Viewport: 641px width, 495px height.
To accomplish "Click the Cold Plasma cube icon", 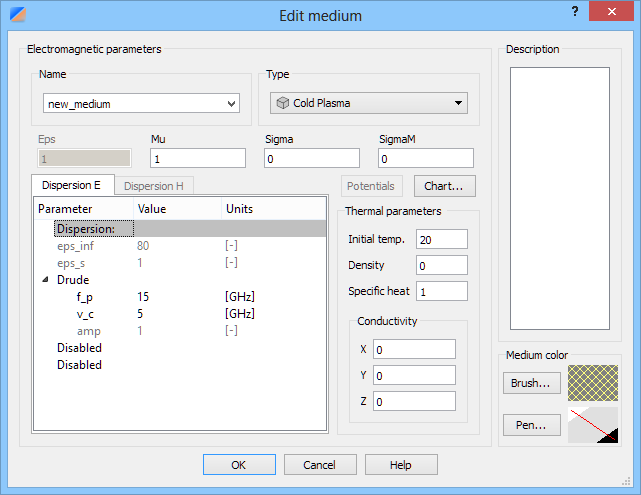I will tap(282, 103).
